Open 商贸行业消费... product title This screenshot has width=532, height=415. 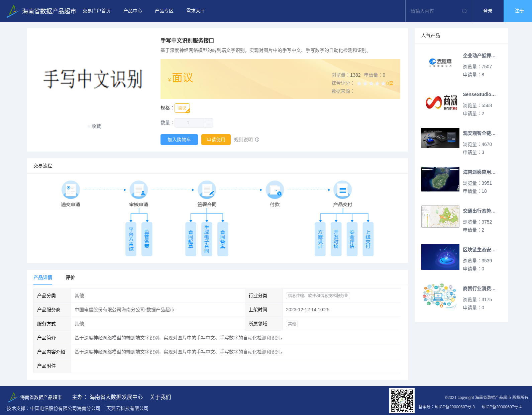tap(479, 288)
